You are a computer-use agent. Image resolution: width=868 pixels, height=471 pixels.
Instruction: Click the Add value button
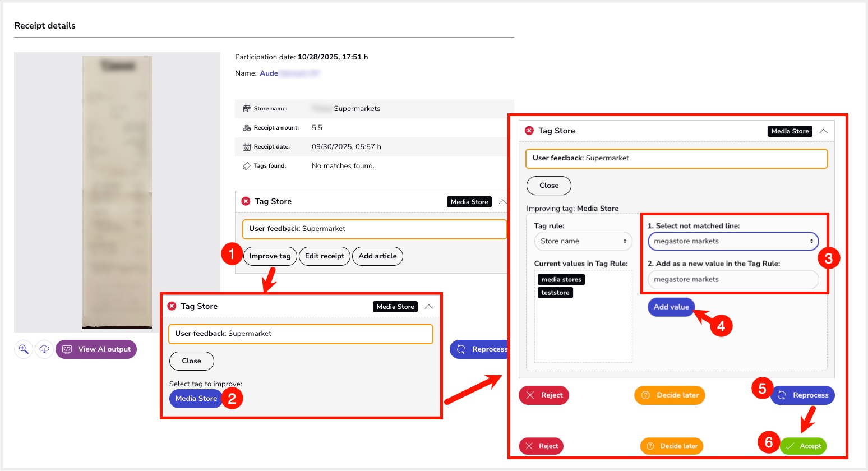click(x=671, y=307)
